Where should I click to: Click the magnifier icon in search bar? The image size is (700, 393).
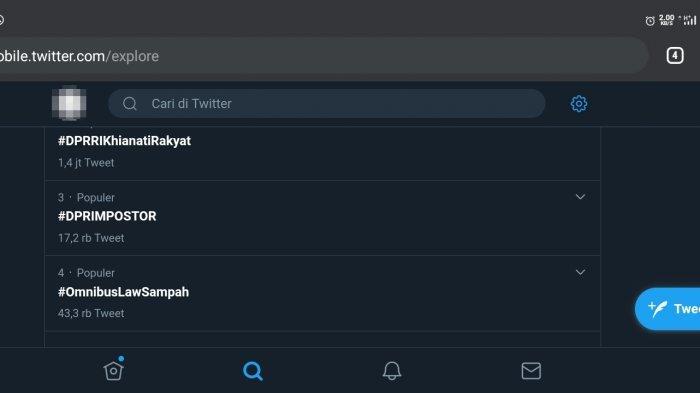tap(130, 104)
